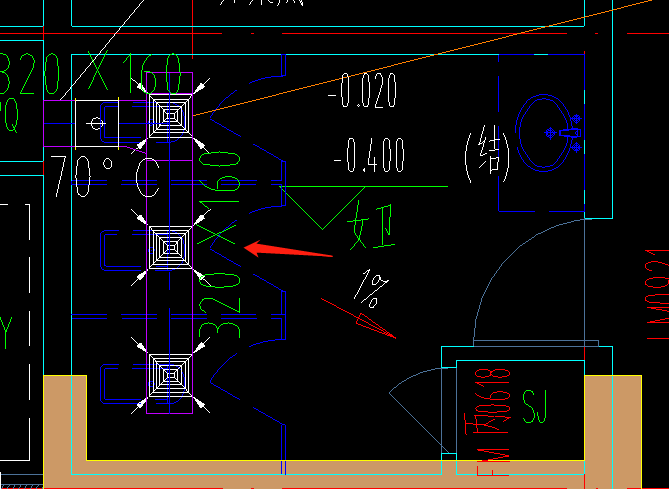Select the green 女卫 room label
This screenshot has width=669, height=489.
tap(371, 227)
